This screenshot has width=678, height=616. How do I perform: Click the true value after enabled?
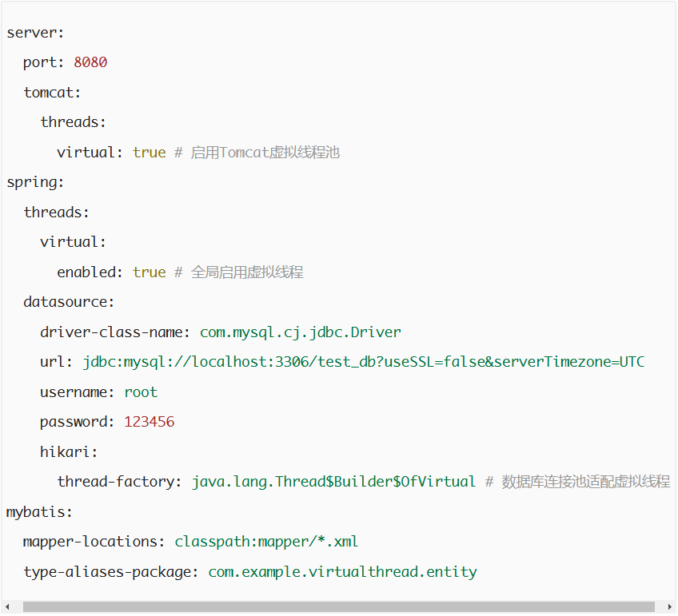coord(149,272)
